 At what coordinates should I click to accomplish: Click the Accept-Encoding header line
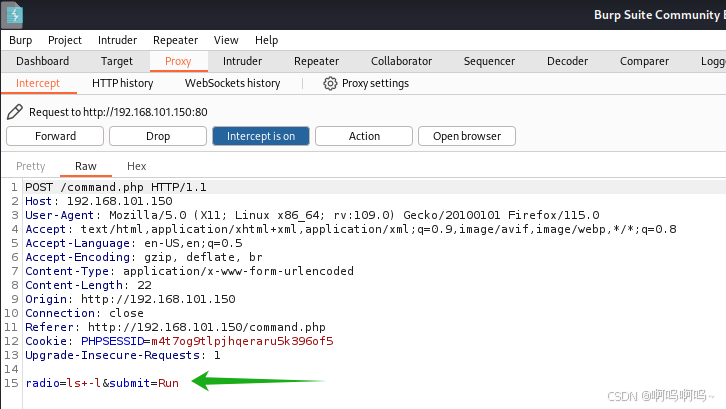pyautogui.click(x=144, y=257)
